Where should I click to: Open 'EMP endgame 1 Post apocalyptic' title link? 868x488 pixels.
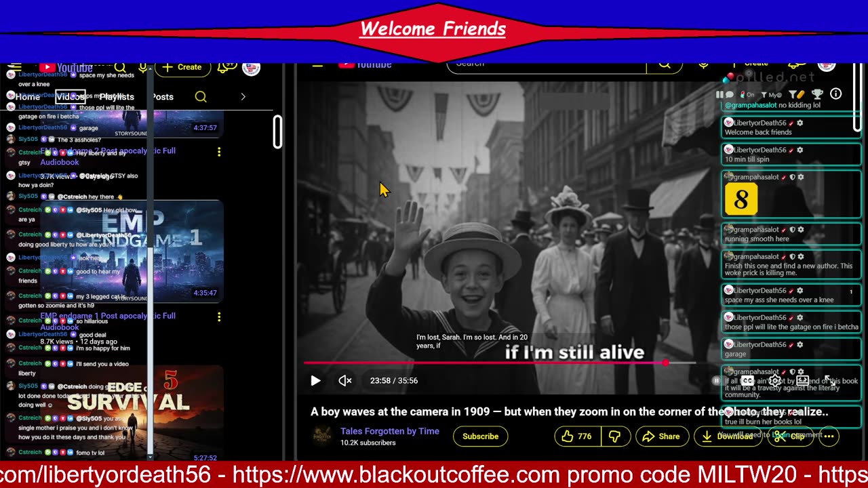point(108,321)
